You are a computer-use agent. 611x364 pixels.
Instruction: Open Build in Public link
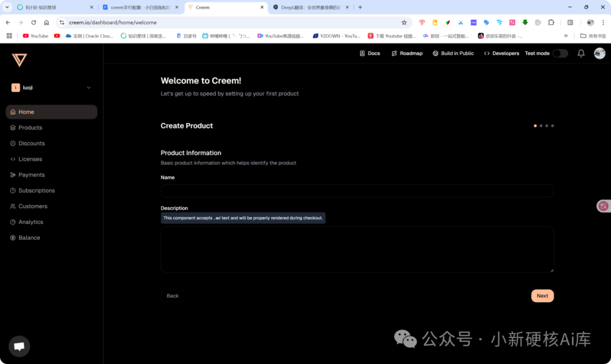(x=453, y=53)
